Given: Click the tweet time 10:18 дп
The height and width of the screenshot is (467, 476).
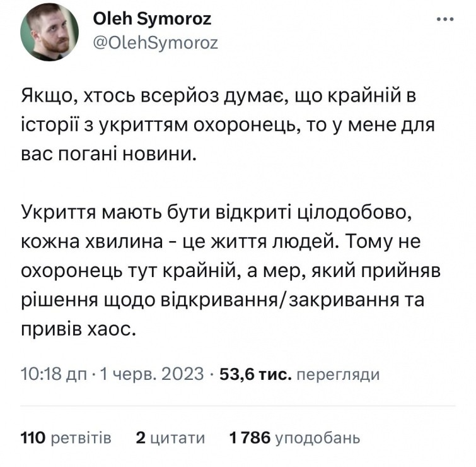Looking at the screenshot, I should [54, 374].
